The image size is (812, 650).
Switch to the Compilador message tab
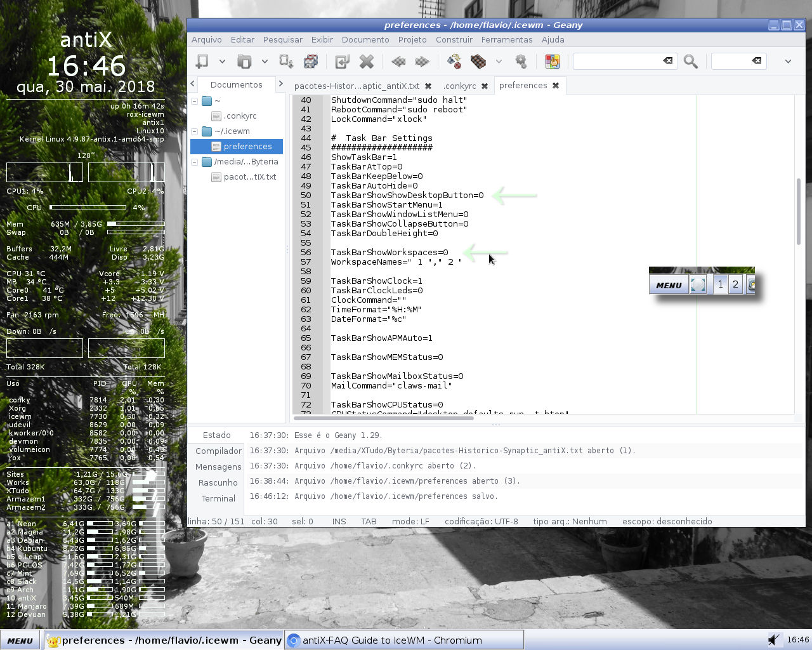(x=218, y=451)
